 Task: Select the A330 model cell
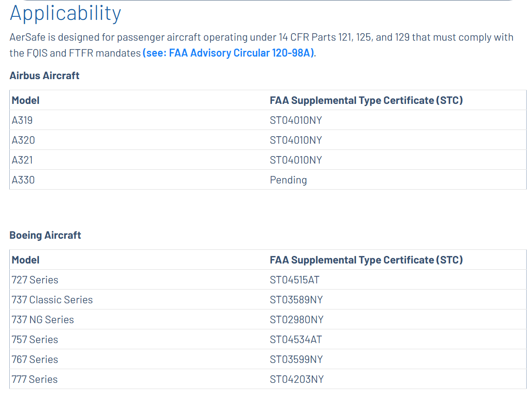(x=23, y=180)
